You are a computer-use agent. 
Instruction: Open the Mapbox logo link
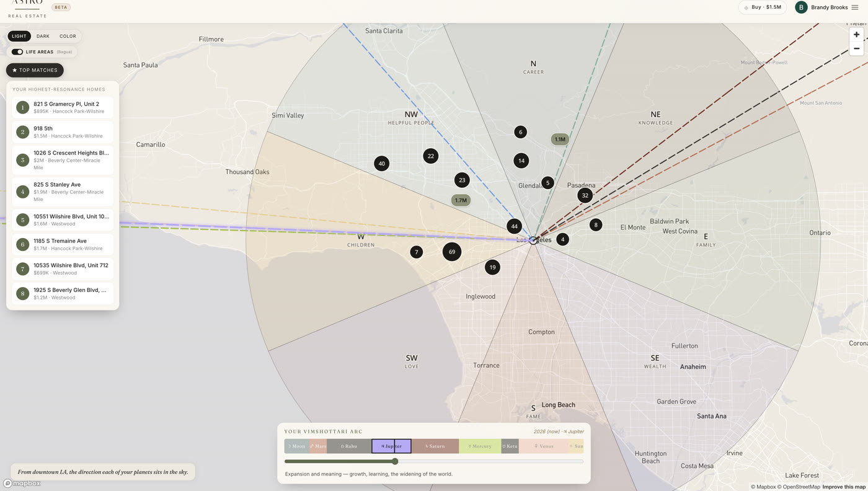tap(22, 483)
